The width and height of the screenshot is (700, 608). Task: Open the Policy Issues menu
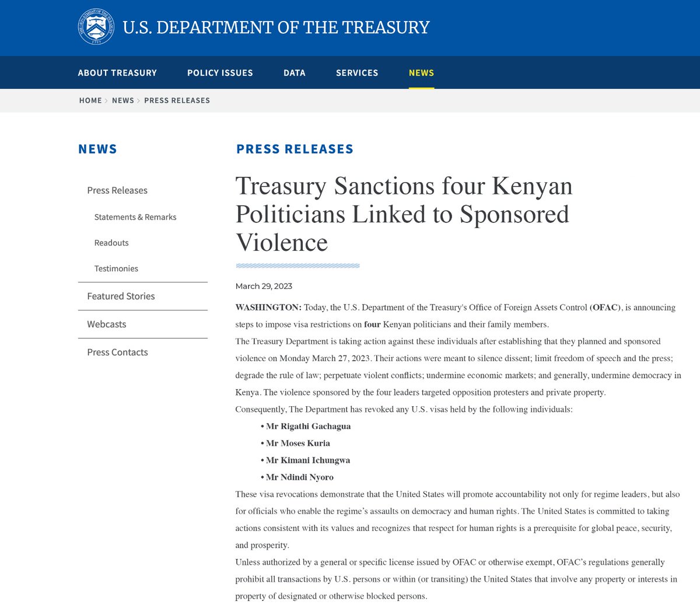point(220,73)
